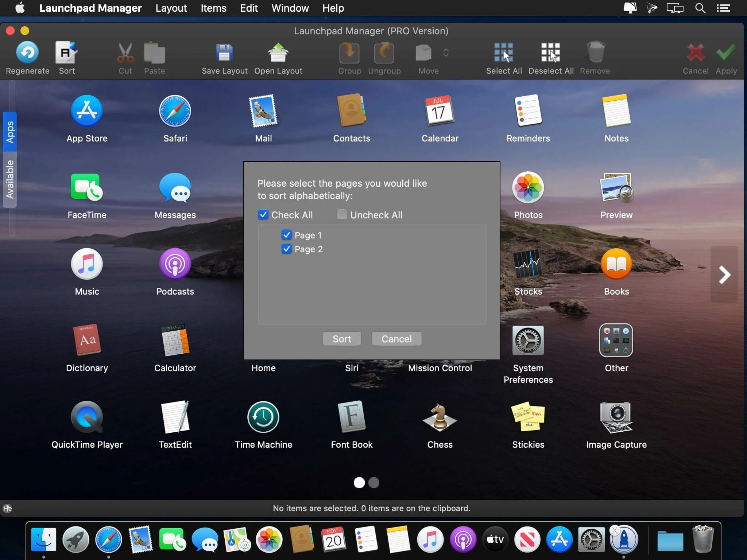Image resolution: width=747 pixels, height=560 pixels.
Task: Click the green Apply checkmark
Action: coord(725,53)
